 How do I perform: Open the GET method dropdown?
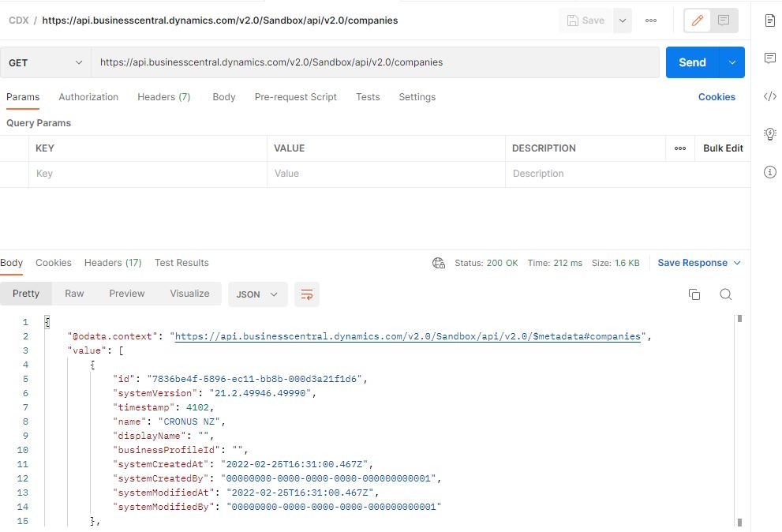(x=46, y=62)
